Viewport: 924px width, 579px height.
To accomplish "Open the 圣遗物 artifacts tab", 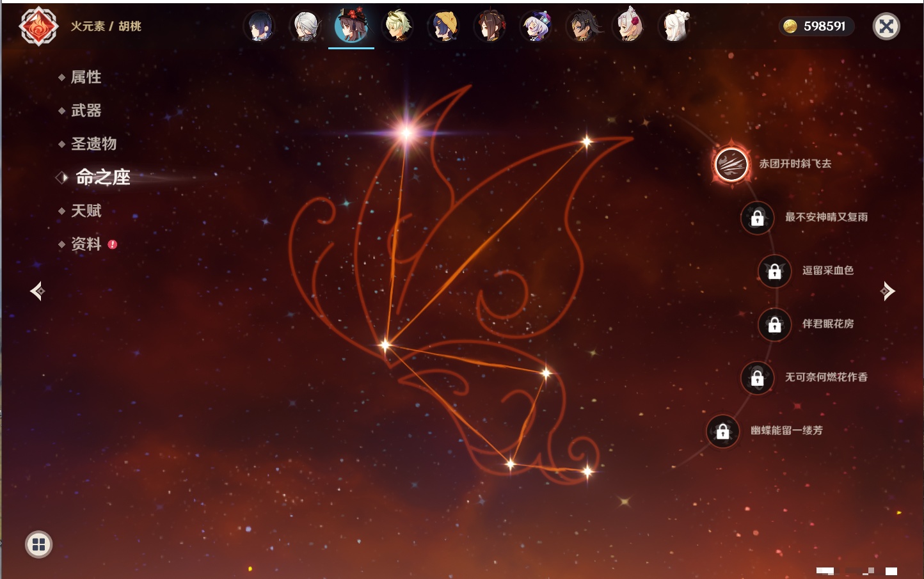I will [93, 144].
